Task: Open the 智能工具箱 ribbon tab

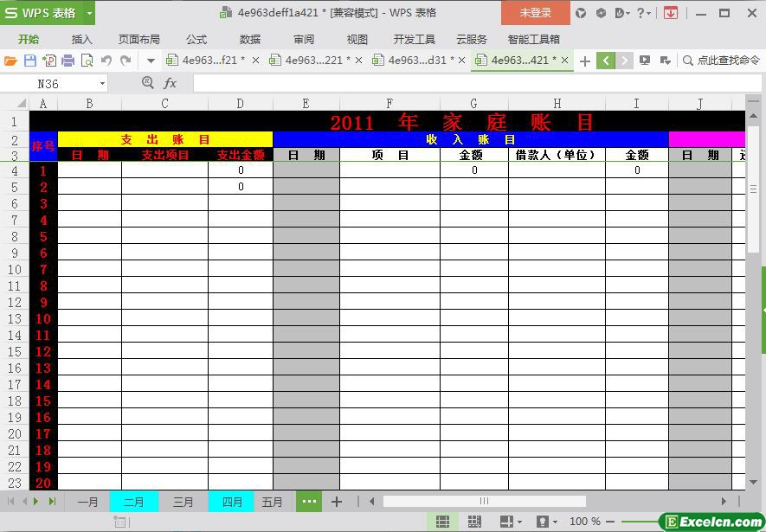Action: (533, 40)
